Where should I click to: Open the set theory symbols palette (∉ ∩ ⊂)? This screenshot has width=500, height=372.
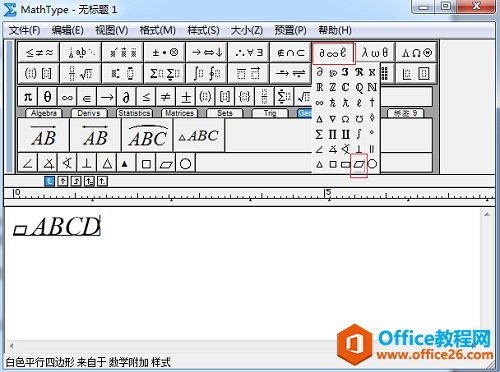coord(291,52)
